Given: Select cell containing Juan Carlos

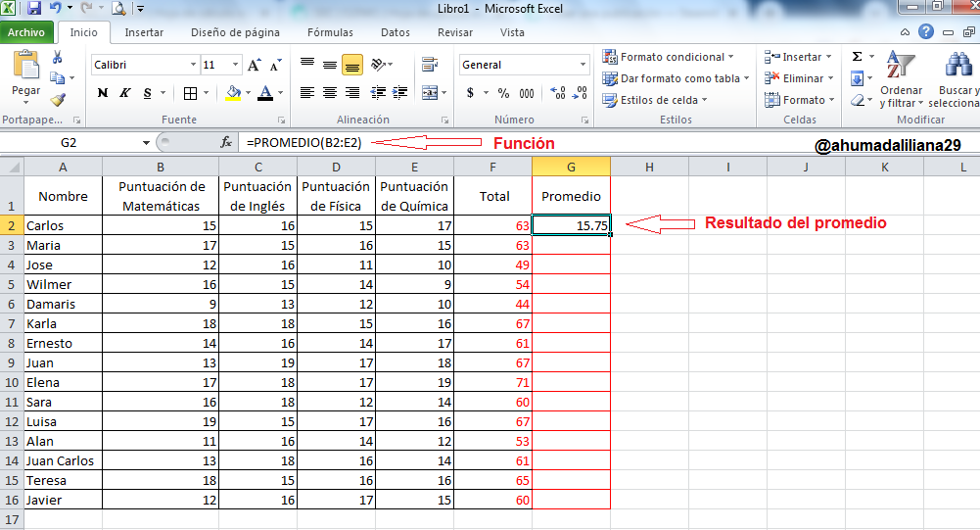Looking at the screenshot, I should click(63, 460).
